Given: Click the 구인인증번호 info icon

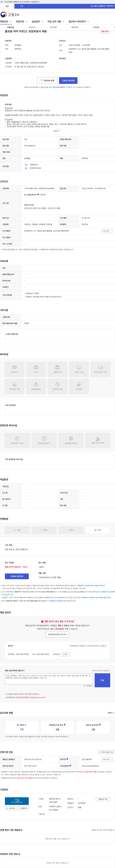Looking at the screenshot, I should click(70, 766).
